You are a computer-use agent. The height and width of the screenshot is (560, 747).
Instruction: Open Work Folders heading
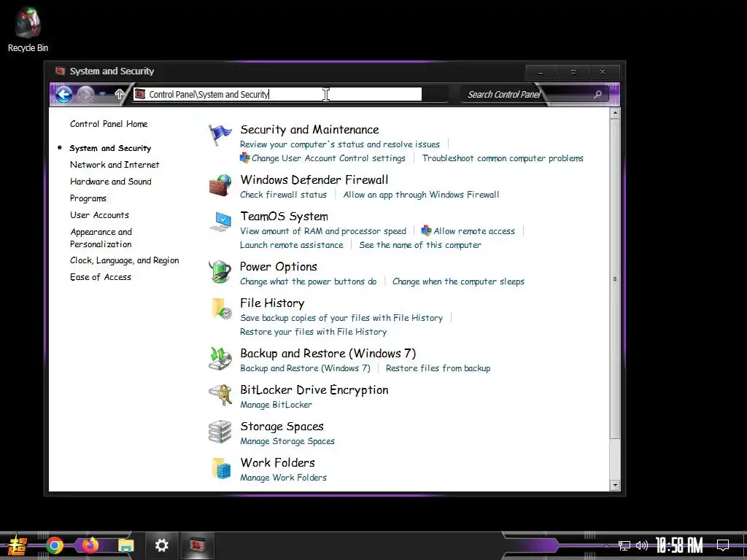pos(278,463)
